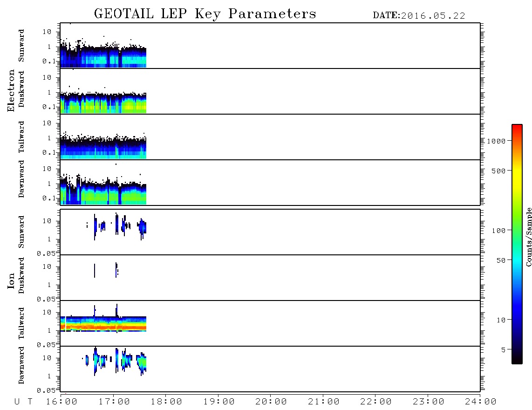Click the vertical color scale bar
This screenshot has height=410, width=532.
point(517,244)
